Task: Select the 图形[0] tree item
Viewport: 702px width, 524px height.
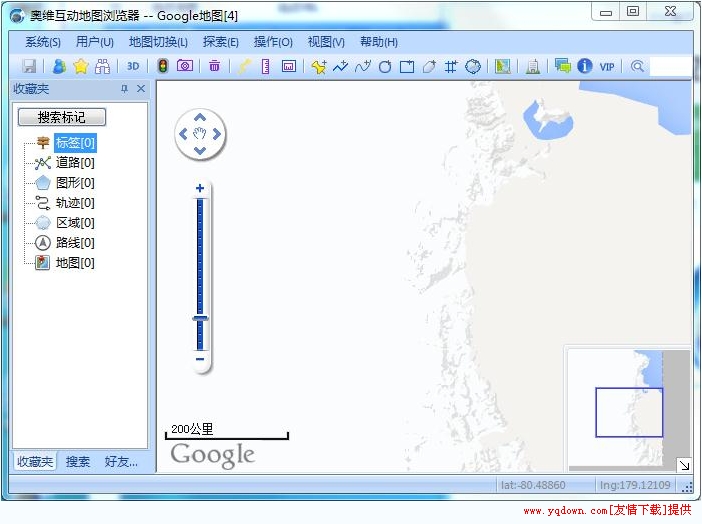Action: click(75, 183)
